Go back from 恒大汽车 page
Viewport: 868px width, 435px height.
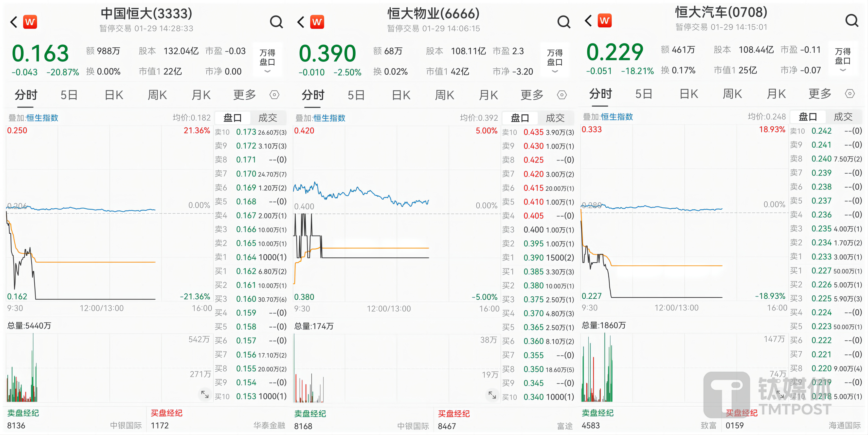pyautogui.click(x=588, y=21)
